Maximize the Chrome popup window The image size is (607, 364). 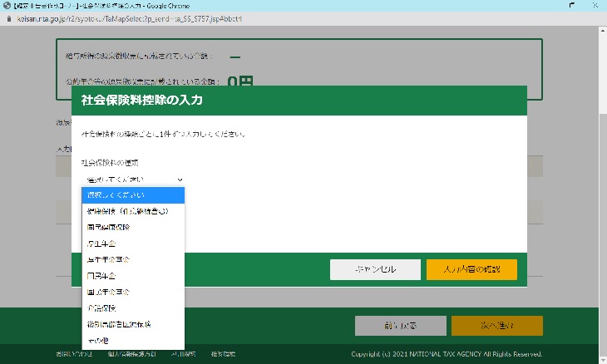pyautogui.click(x=571, y=5)
